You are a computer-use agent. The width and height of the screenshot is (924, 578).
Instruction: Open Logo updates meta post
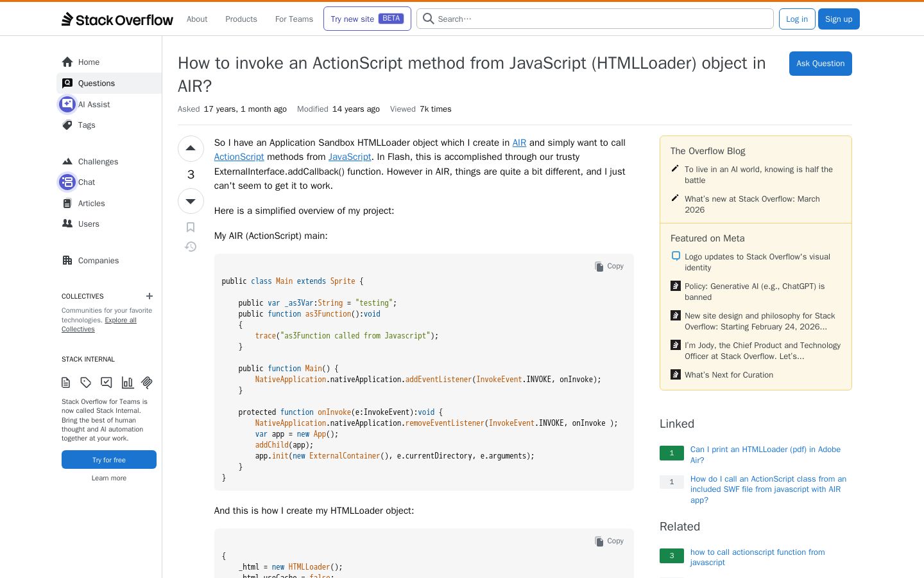tap(757, 262)
